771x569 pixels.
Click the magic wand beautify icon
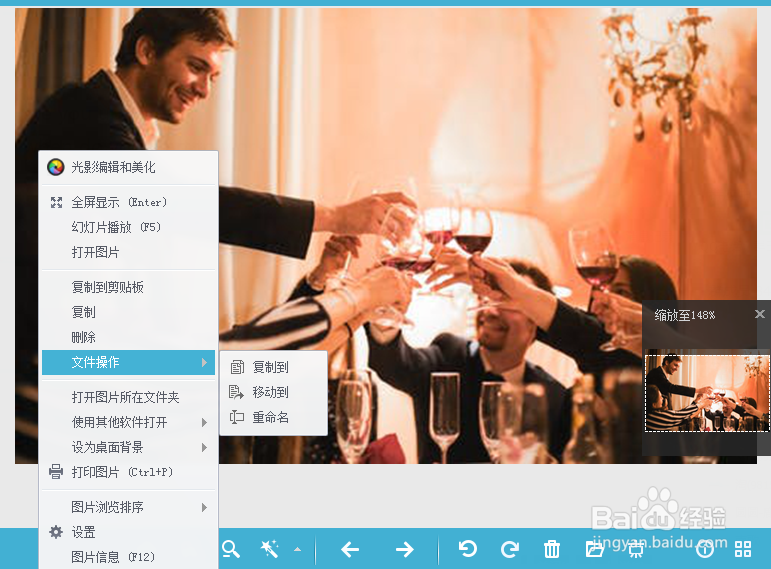269,549
